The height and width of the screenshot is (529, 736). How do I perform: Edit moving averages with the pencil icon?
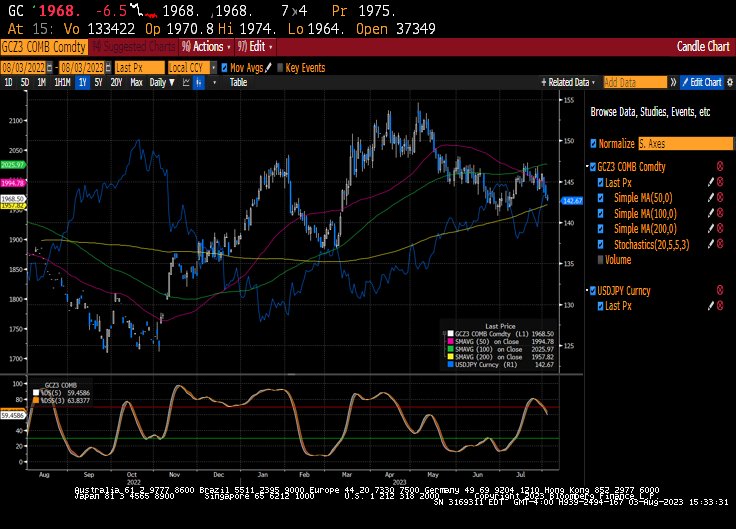tap(268, 68)
